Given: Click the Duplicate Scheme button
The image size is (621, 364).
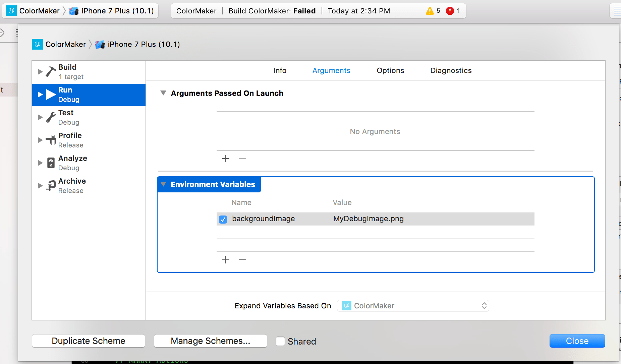Looking at the screenshot, I should [x=88, y=341].
